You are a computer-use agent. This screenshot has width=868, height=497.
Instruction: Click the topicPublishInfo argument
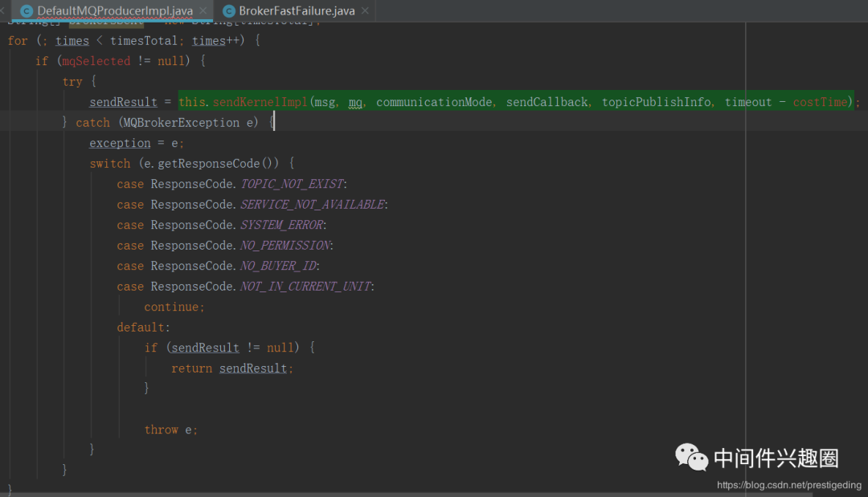tap(656, 102)
